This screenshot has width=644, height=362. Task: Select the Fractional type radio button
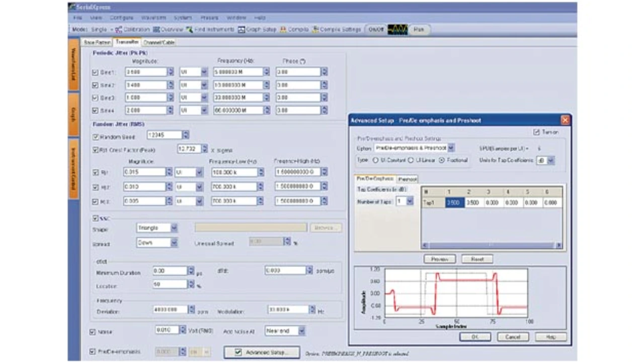(442, 161)
